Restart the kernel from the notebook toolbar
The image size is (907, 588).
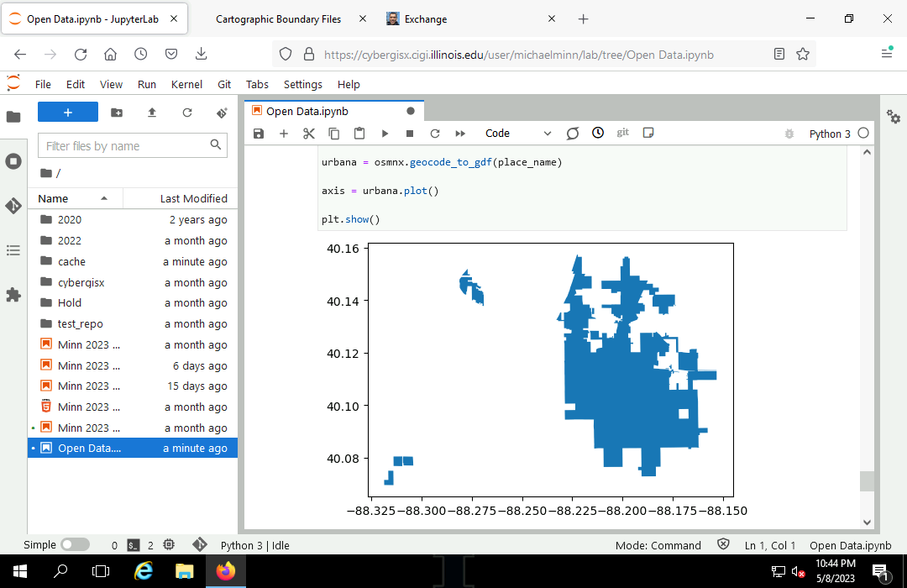pyautogui.click(x=435, y=134)
